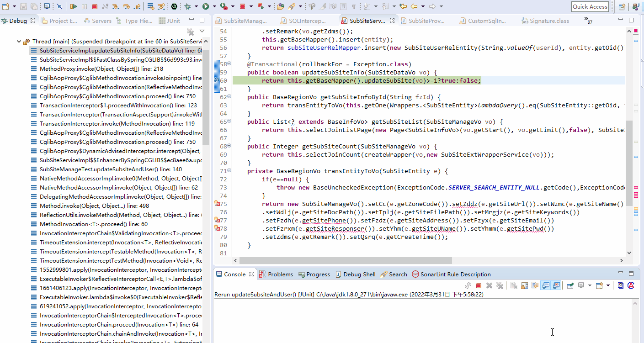Switch to the Debug Shell tab
This screenshot has width=644, height=343.
coord(356,274)
